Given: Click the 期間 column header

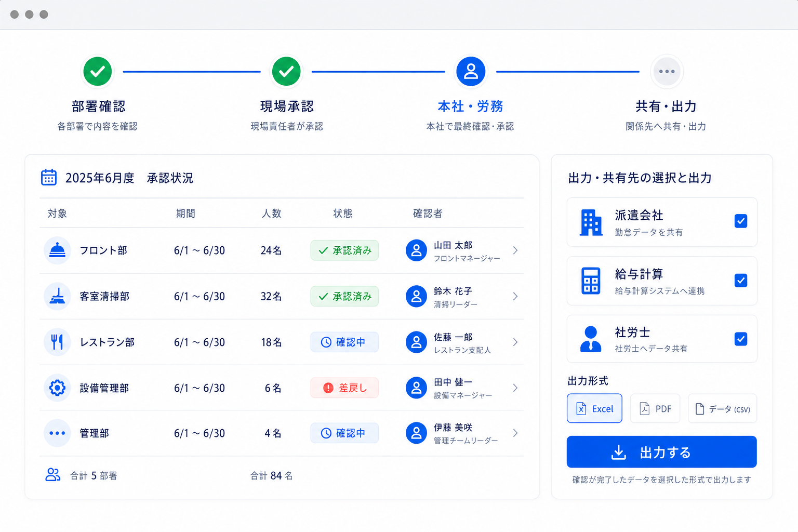Looking at the screenshot, I should click(x=185, y=214).
